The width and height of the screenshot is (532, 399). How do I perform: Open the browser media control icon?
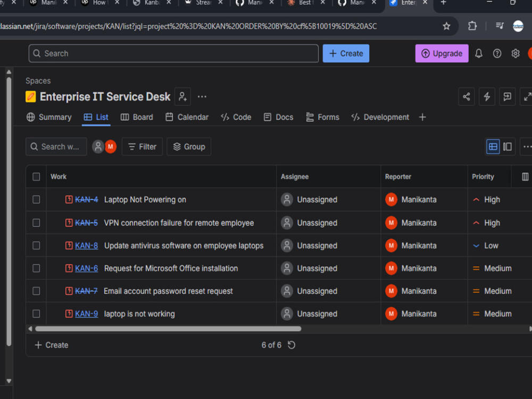tap(500, 26)
